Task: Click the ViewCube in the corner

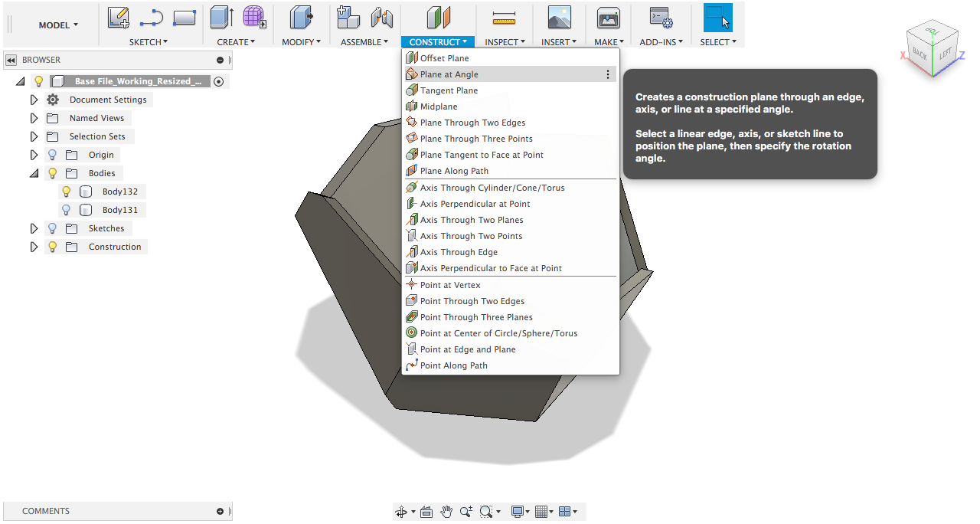Action: [x=932, y=49]
